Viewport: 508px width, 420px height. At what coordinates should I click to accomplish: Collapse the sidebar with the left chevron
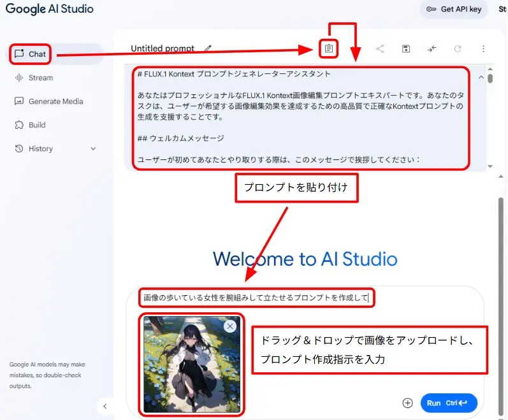tap(105, 406)
